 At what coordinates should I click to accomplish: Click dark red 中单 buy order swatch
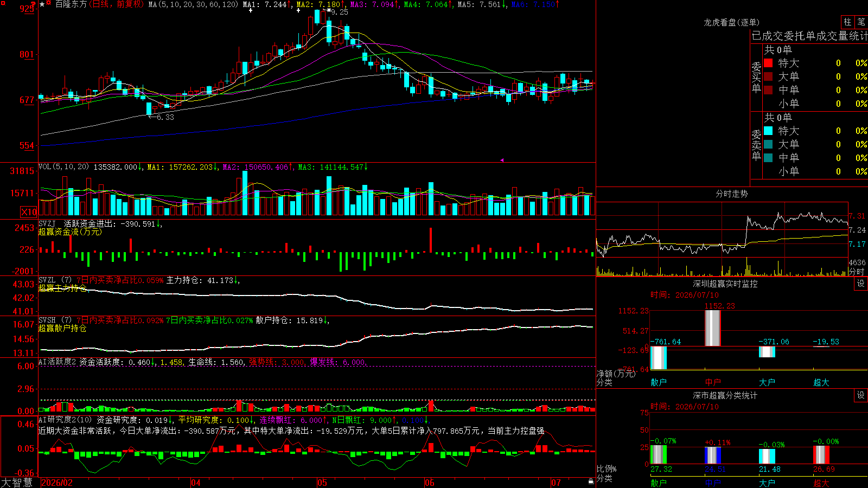pyautogui.click(x=768, y=90)
